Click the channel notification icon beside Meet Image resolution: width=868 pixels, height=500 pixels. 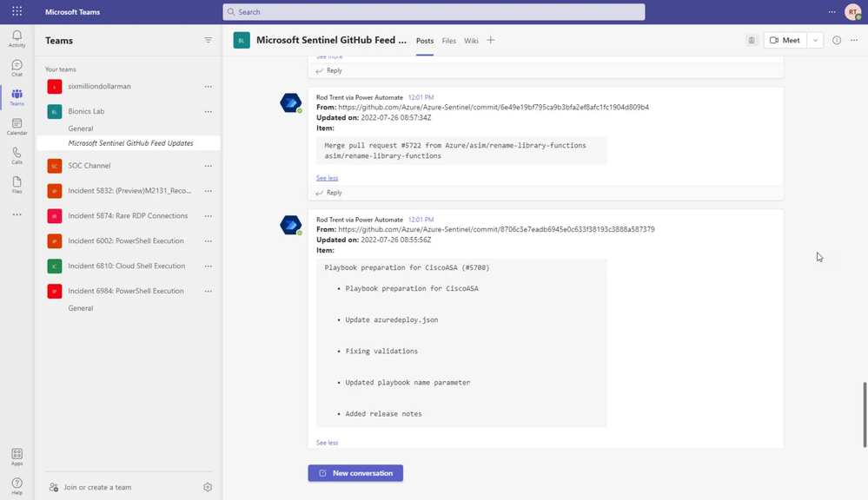(752, 41)
